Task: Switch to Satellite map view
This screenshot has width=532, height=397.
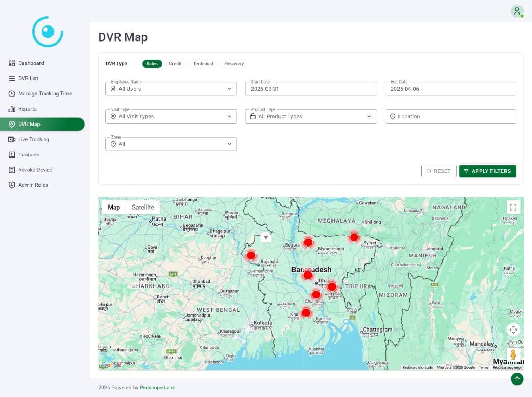Action: (x=142, y=207)
